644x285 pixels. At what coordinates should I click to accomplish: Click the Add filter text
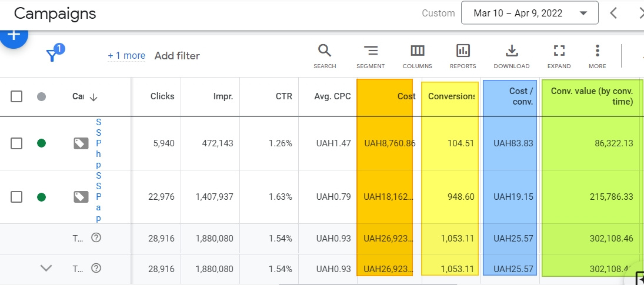click(x=177, y=56)
